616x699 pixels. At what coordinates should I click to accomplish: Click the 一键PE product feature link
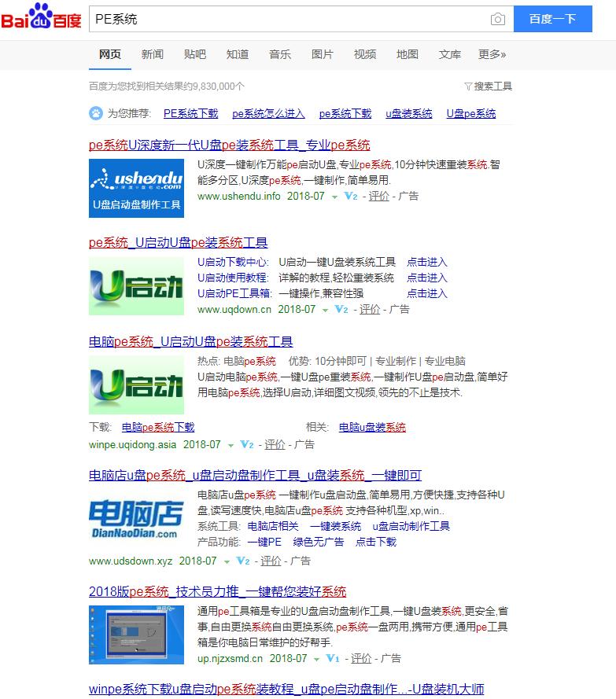(264, 542)
